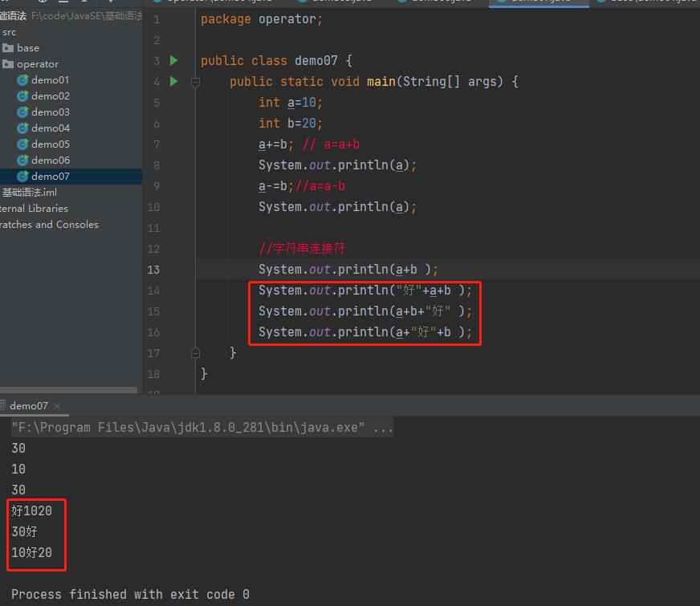Image resolution: width=700 pixels, height=606 pixels.
Task: Click console output '30好'
Action: [x=25, y=531]
